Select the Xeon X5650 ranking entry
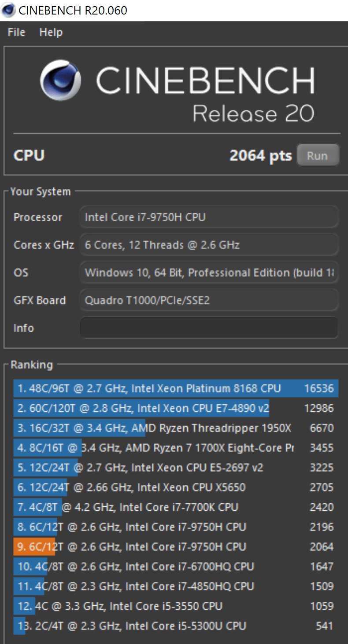 pos(175,487)
